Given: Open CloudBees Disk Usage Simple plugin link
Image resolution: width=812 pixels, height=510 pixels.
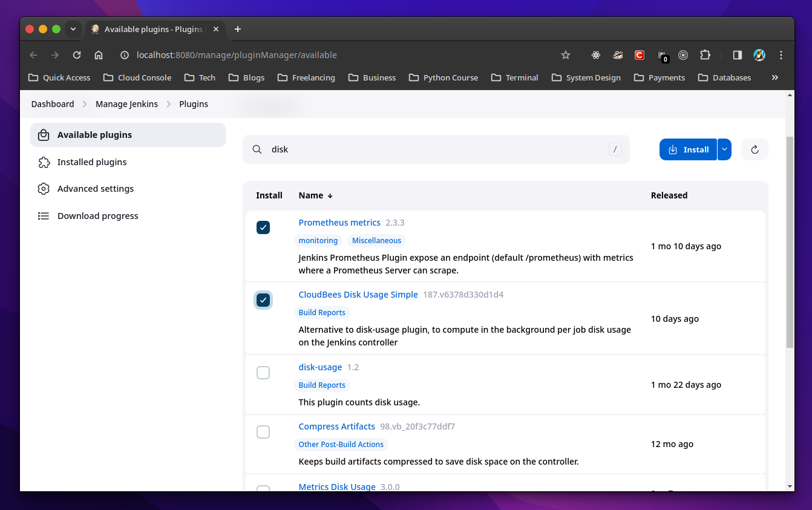Looking at the screenshot, I should 358,295.
